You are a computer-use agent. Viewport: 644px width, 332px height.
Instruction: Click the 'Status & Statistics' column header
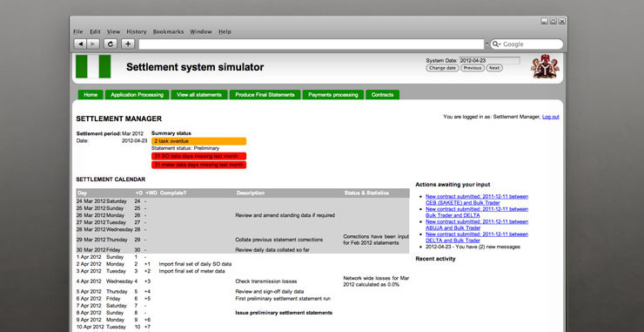tap(366, 193)
